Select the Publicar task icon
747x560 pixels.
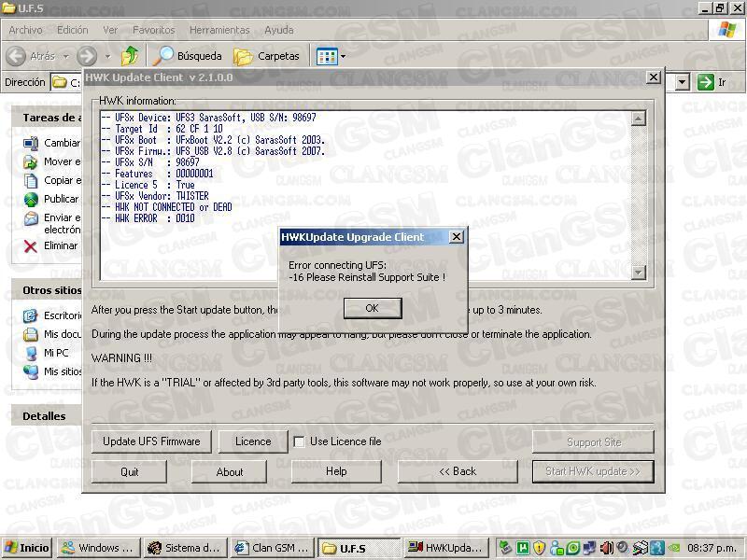32,198
